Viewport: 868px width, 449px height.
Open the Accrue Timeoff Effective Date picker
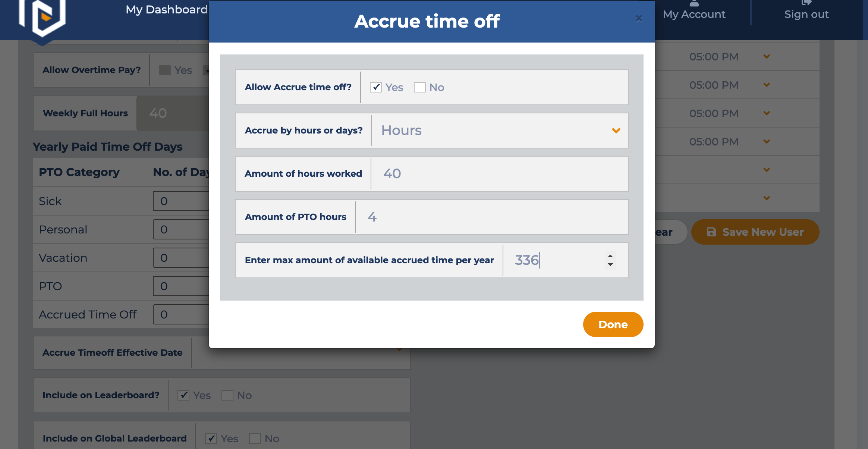(x=298, y=352)
